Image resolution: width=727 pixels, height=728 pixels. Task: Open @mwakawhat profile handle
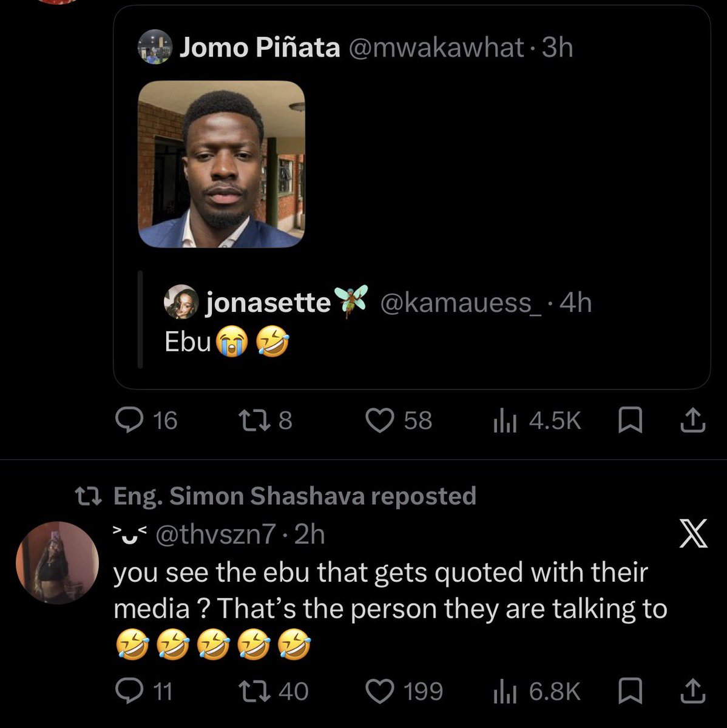[435, 47]
